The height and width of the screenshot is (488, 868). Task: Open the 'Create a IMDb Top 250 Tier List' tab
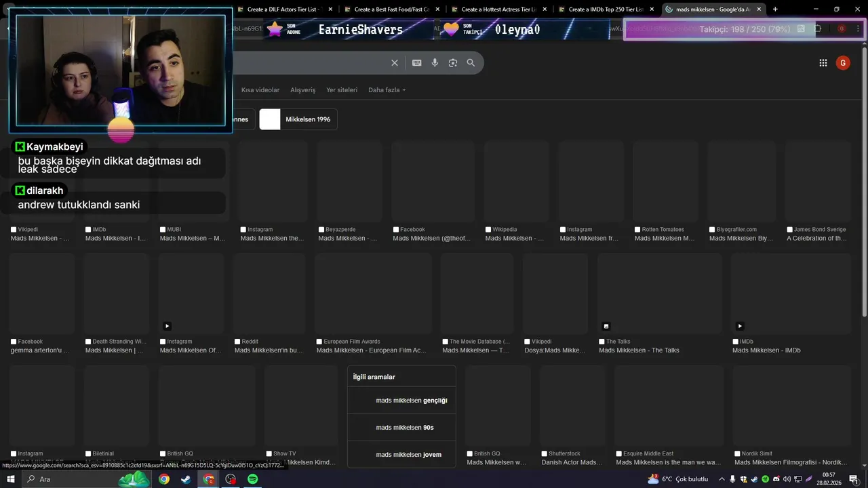(606, 9)
